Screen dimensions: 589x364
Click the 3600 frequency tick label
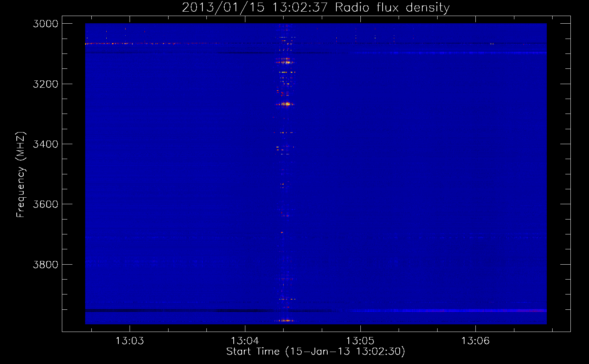(x=46, y=204)
